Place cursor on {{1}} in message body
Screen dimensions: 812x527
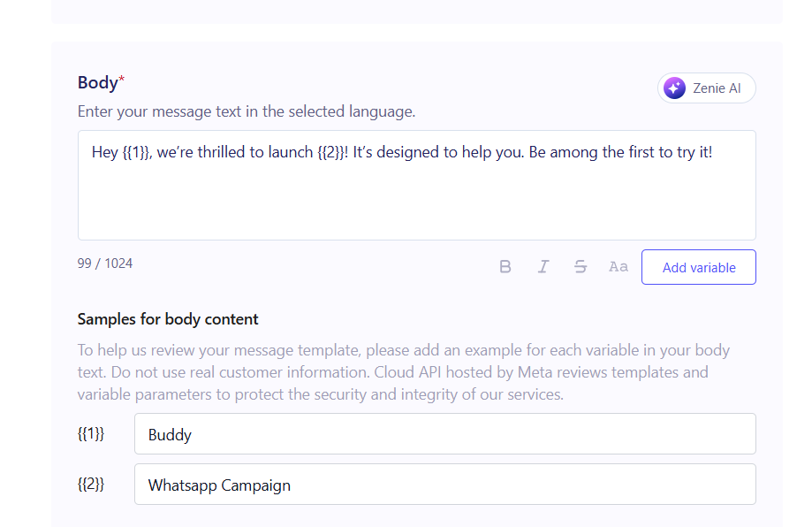point(137,153)
